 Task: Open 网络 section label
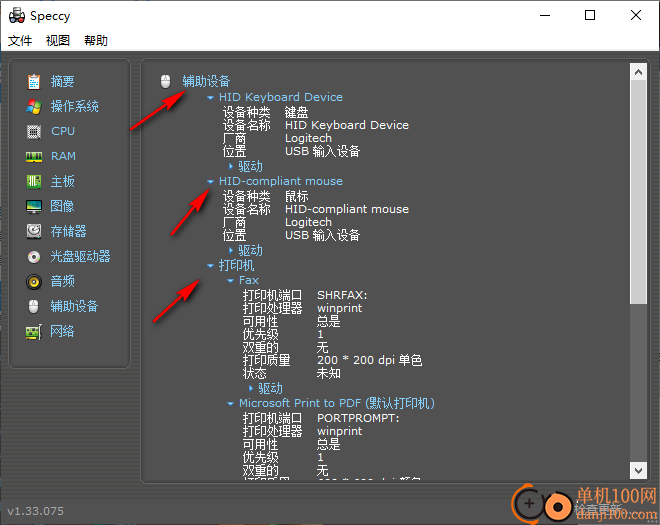pyautogui.click(x=62, y=331)
